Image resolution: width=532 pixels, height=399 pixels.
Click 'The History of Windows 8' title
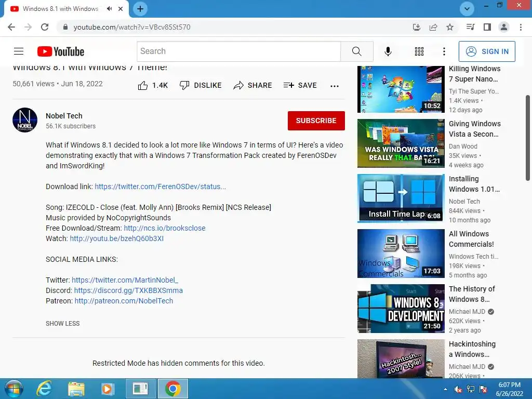(x=472, y=294)
